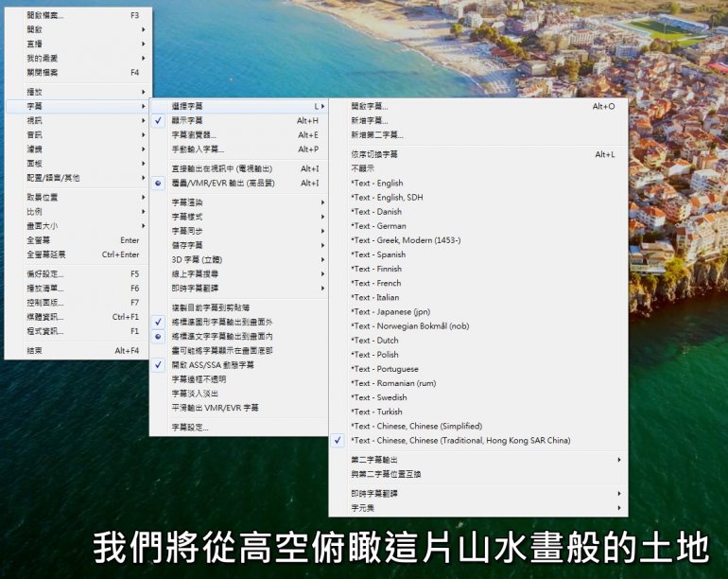
Task: Select *Text - German subtitle track
Action: [478, 226]
